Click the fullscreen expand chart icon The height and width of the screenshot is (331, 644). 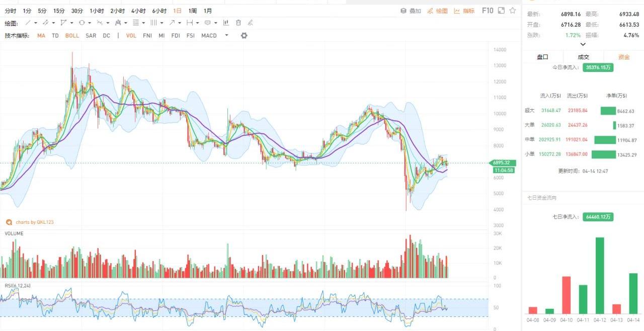pyautogui.click(x=501, y=11)
